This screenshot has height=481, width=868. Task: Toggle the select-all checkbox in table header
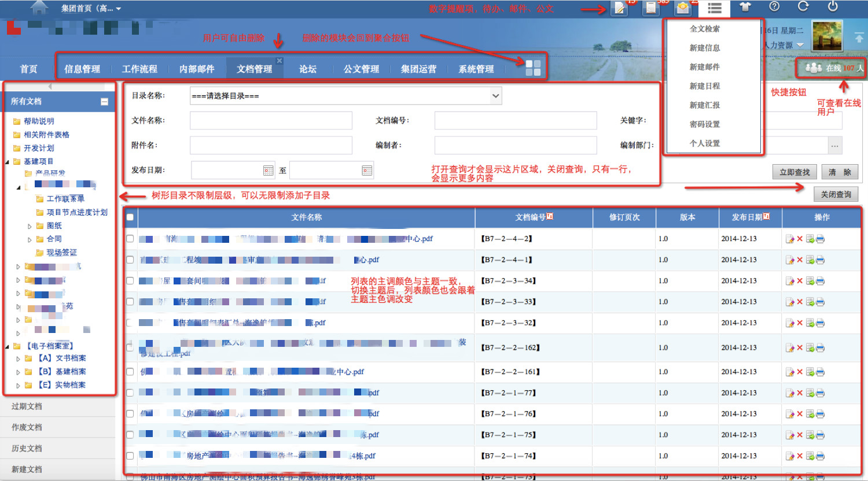click(x=130, y=217)
